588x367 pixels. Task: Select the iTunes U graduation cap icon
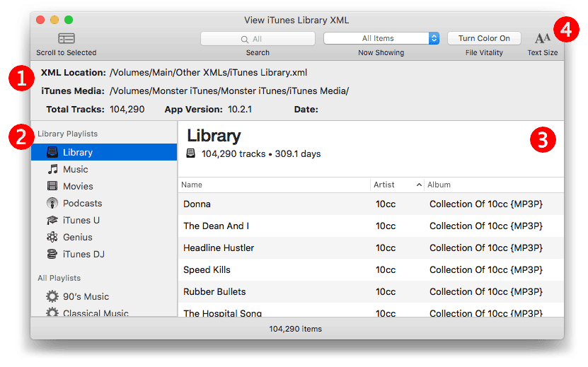click(x=52, y=220)
